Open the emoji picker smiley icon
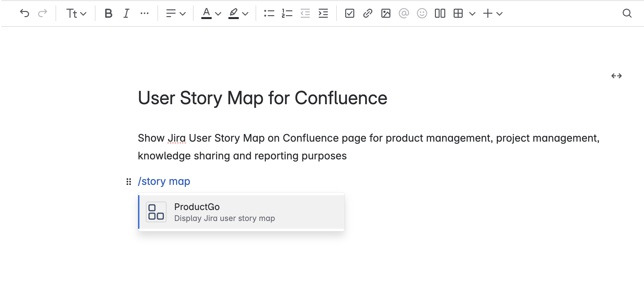 click(422, 13)
